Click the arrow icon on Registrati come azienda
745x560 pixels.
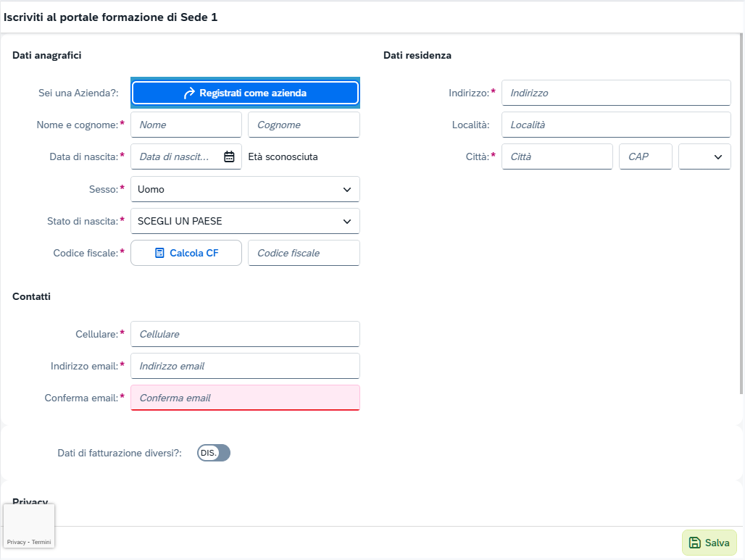[189, 93]
